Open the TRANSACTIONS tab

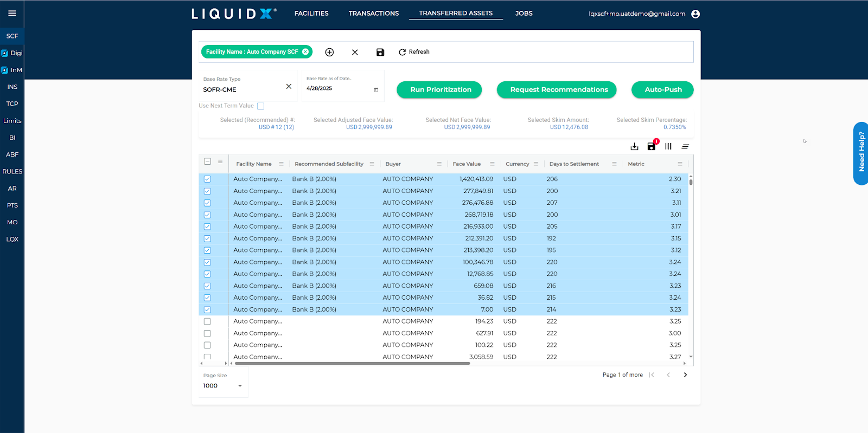[x=374, y=14]
